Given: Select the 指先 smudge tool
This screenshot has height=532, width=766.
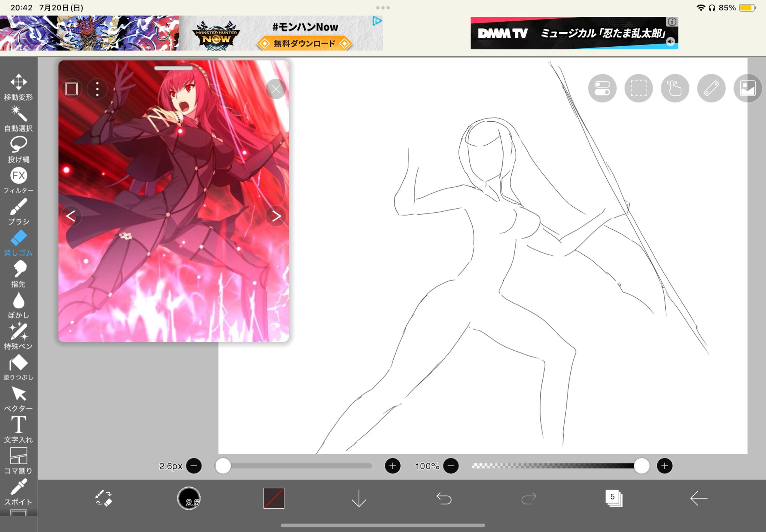Looking at the screenshot, I should click(x=18, y=274).
